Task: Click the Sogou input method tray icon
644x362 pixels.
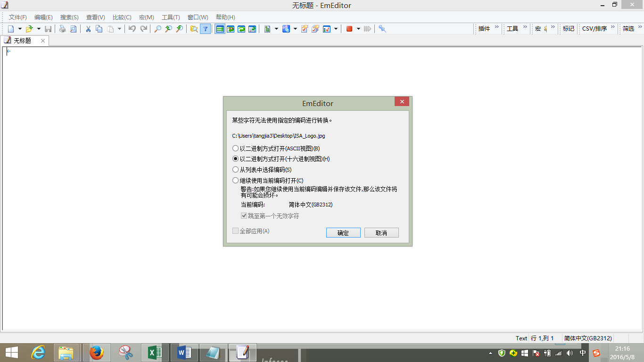Action: pos(596,353)
